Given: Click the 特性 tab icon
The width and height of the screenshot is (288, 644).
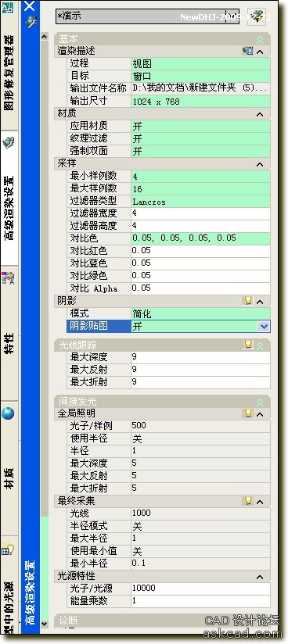Looking at the screenshot, I should 9,278.
